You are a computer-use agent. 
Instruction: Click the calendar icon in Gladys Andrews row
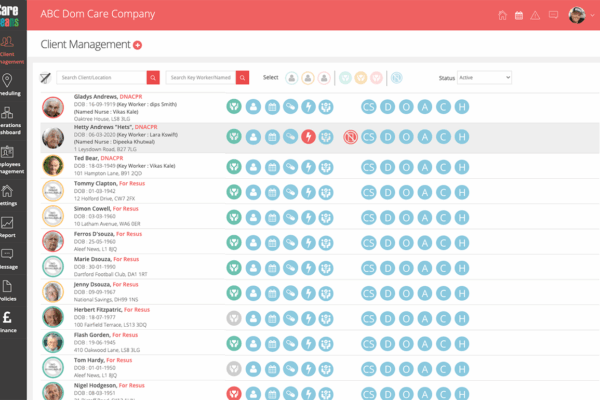[271, 107]
